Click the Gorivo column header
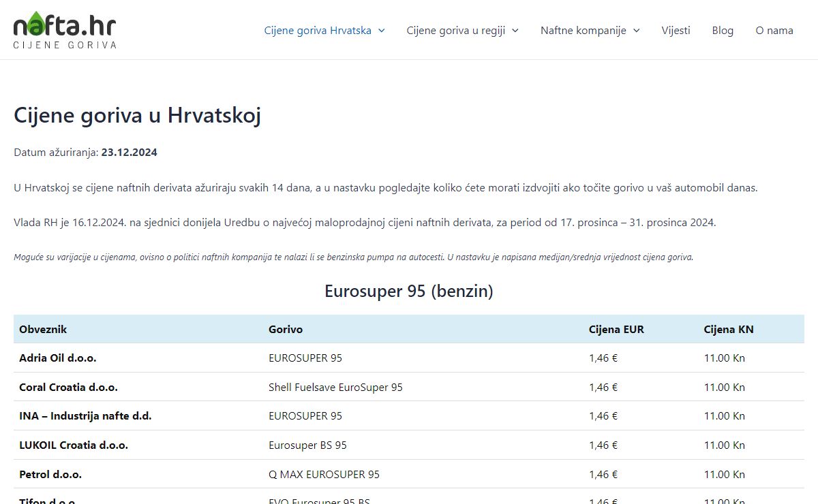 [286, 330]
